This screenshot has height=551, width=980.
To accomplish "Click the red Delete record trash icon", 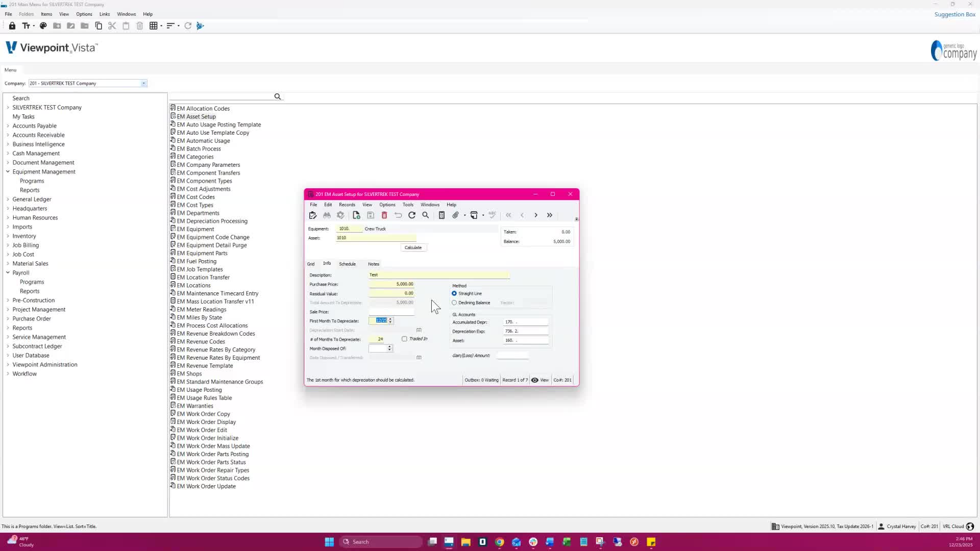I will click(384, 215).
